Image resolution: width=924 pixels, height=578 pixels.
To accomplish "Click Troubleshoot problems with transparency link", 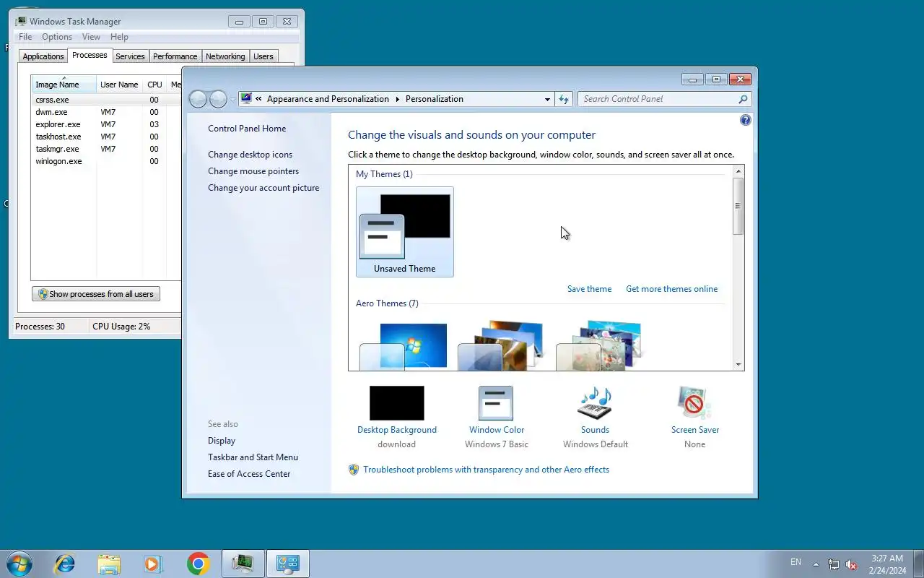I will tap(486, 470).
